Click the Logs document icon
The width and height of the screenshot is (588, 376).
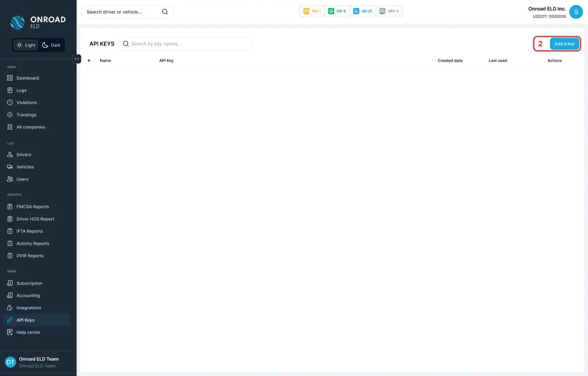click(10, 90)
